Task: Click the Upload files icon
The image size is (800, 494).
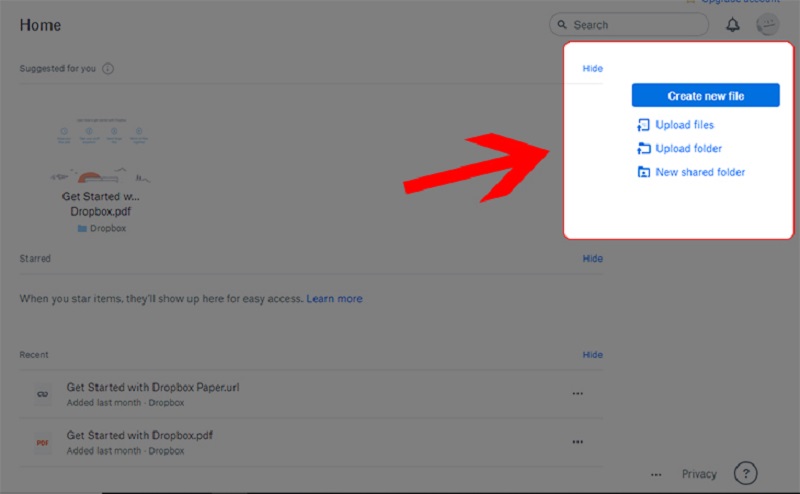Action: [x=643, y=125]
